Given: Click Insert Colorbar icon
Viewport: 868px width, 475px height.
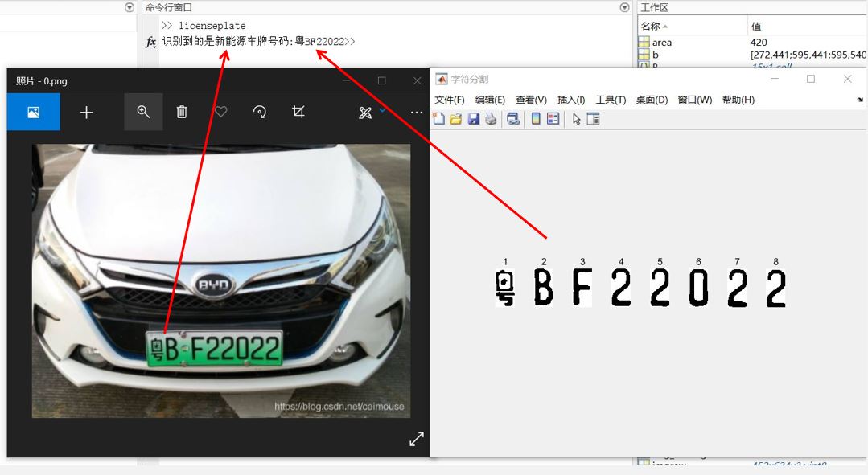Looking at the screenshot, I should tap(536, 119).
